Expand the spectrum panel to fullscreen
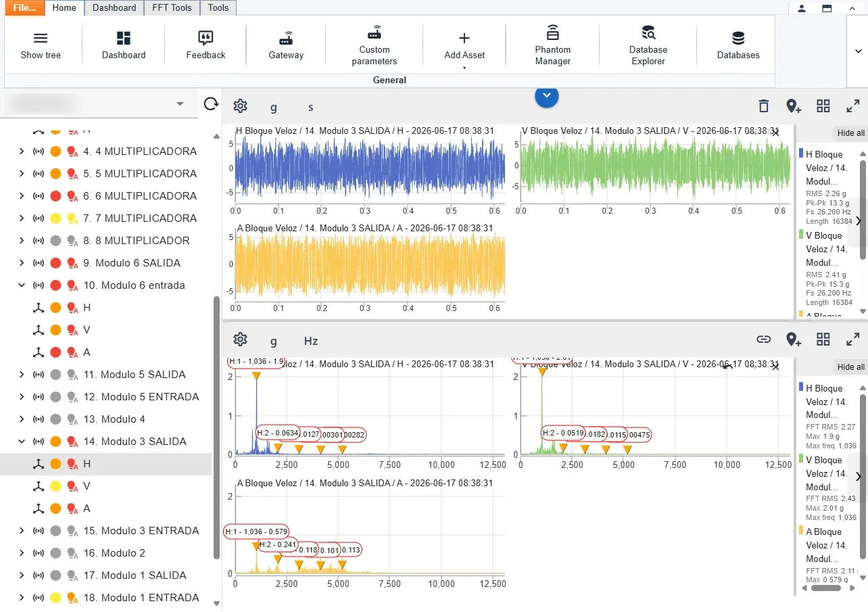 [x=853, y=339]
